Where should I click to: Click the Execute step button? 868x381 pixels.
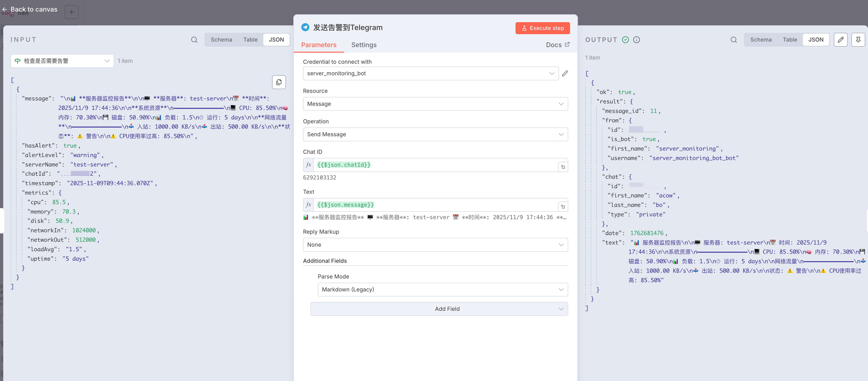pyautogui.click(x=542, y=28)
